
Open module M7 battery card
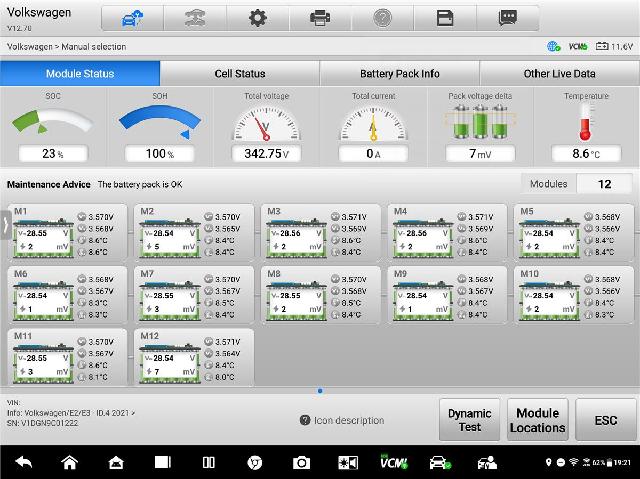(194, 295)
